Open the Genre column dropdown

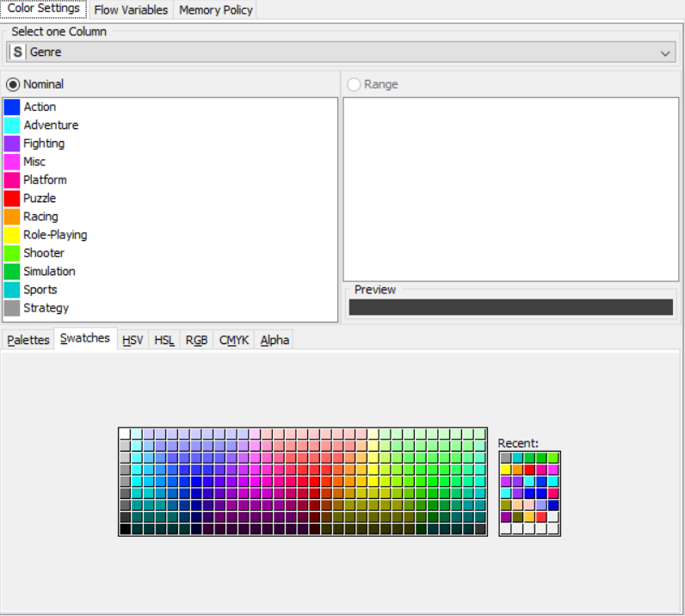click(x=341, y=52)
